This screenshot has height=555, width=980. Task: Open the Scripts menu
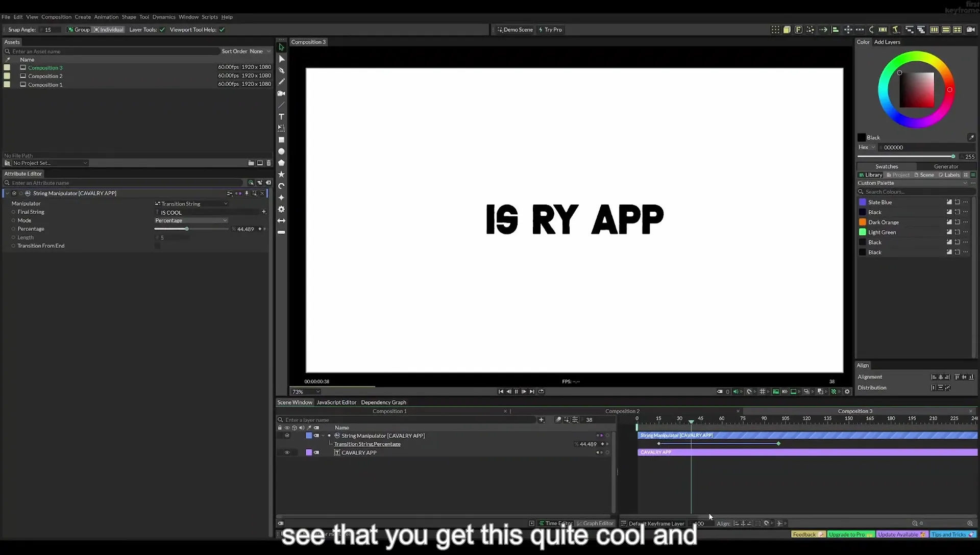209,17
